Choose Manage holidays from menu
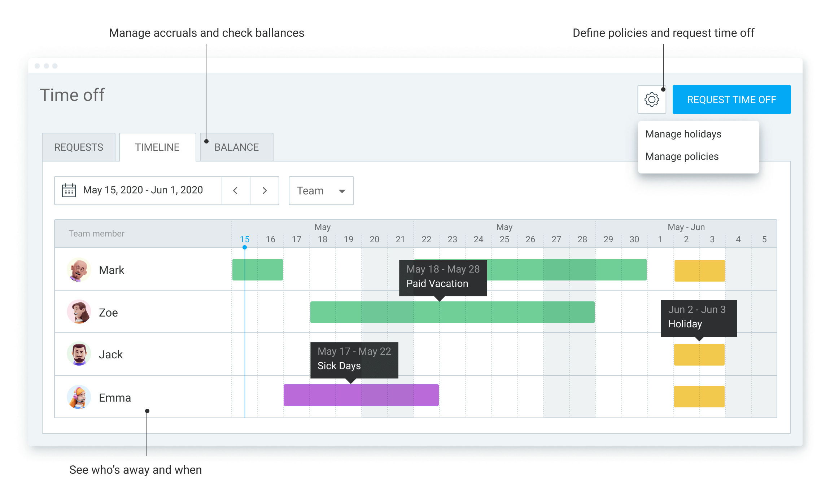 [683, 134]
